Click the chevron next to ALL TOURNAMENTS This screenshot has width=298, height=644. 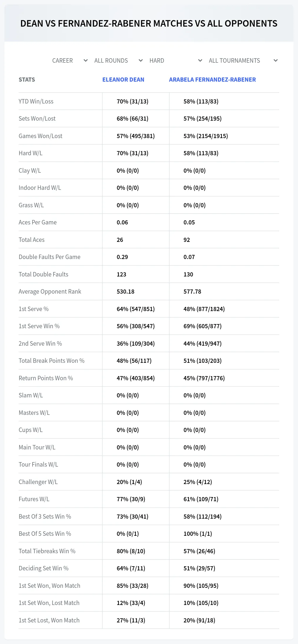pyautogui.click(x=276, y=61)
